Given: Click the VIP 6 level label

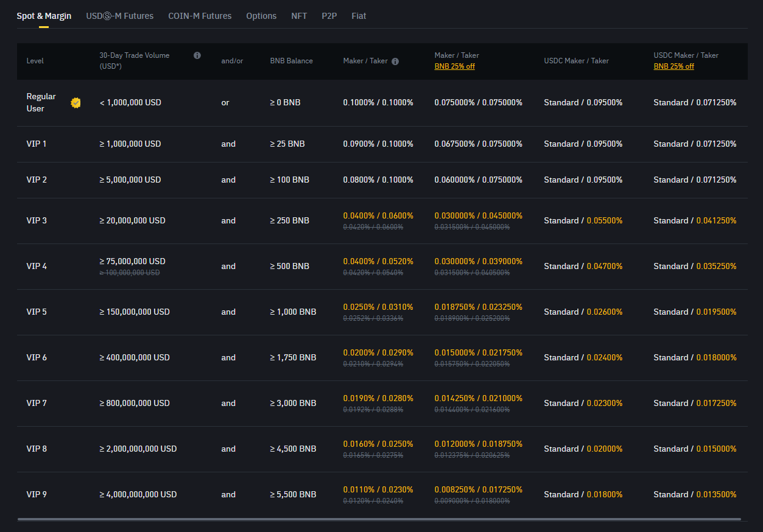Looking at the screenshot, I should click(37, 357).
